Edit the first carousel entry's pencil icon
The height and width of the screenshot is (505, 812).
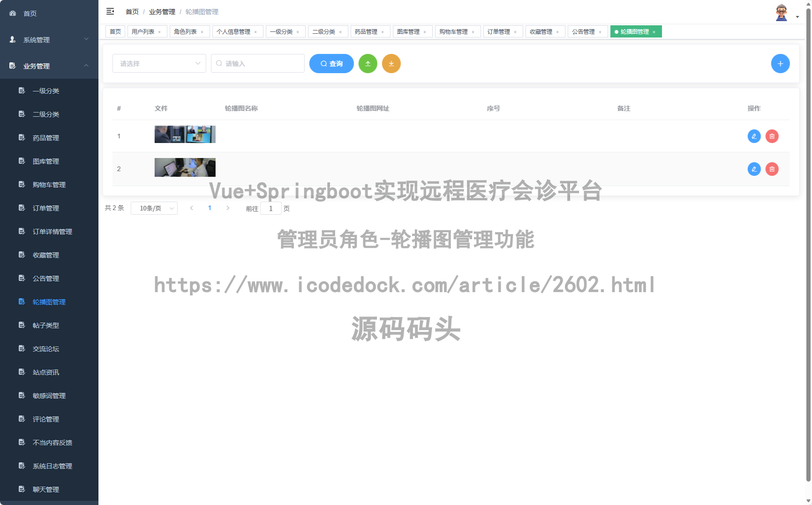tap(754, 136)
